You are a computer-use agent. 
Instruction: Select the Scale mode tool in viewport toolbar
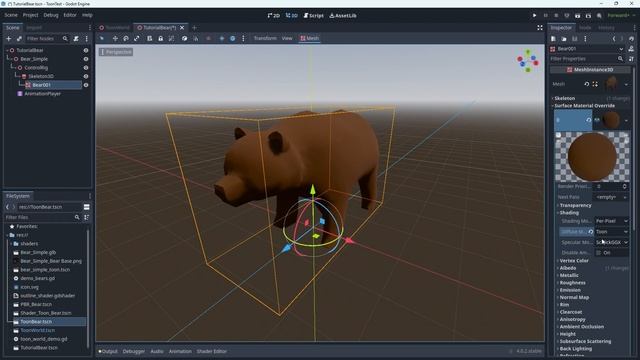(x=136, y=38)
